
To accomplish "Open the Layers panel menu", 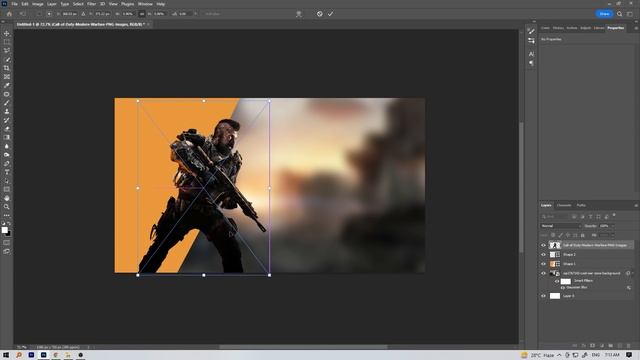I will [x=636, y=205].
